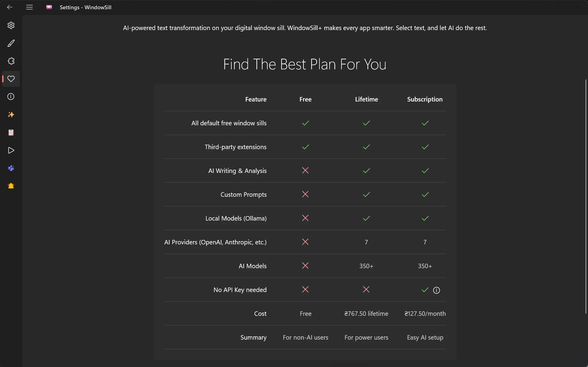Open the general settings gear page

click(11, 25)
